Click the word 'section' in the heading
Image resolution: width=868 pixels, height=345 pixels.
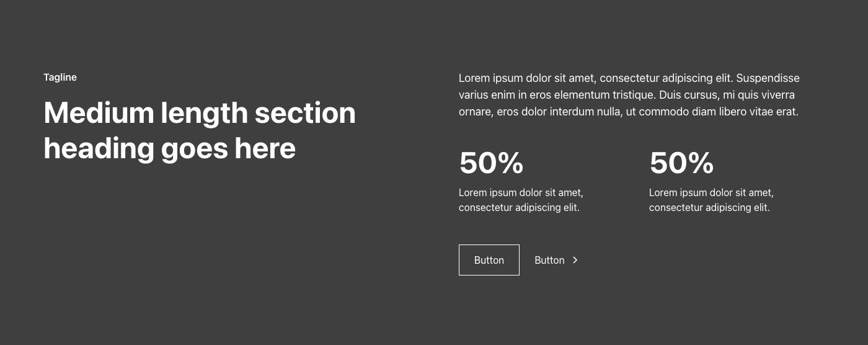click(x=305, y=114)
